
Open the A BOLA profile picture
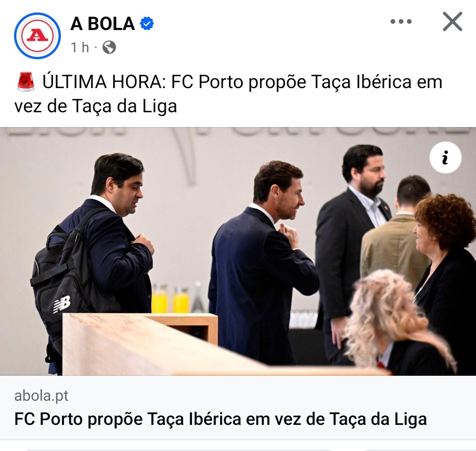pyautogui.click(x=37, y=36)
